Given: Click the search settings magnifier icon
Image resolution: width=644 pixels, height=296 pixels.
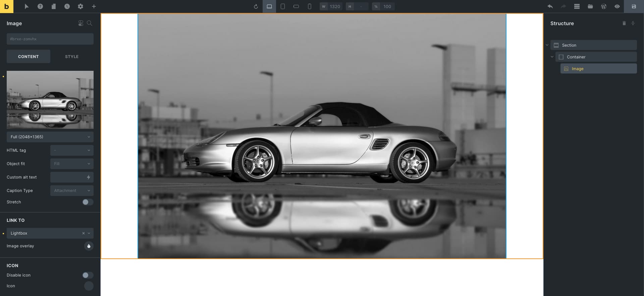Looking at the screenshot, I should click(x=90, y=23).
